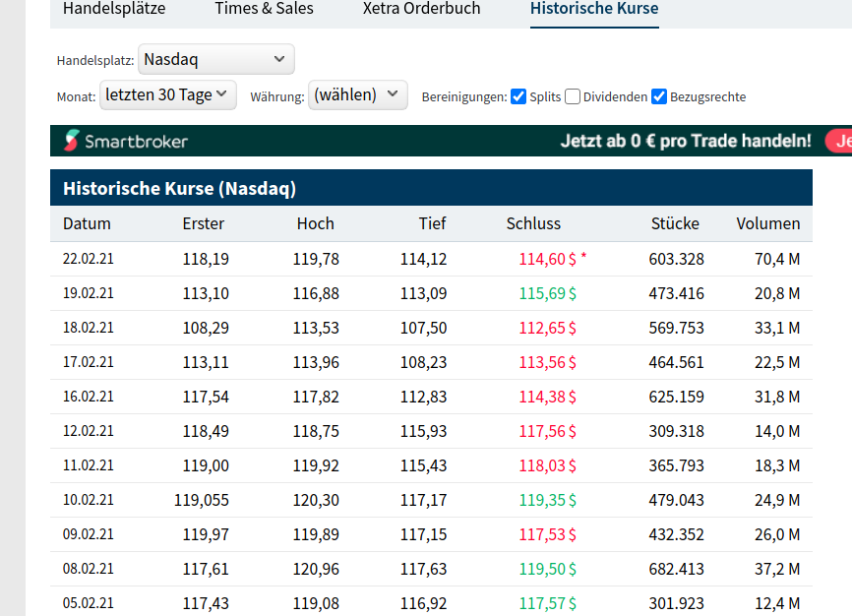The width and height of the screenshot is (852, 616).
Task: Click the date 09.02.21
Action: click(x=89, y=534)
